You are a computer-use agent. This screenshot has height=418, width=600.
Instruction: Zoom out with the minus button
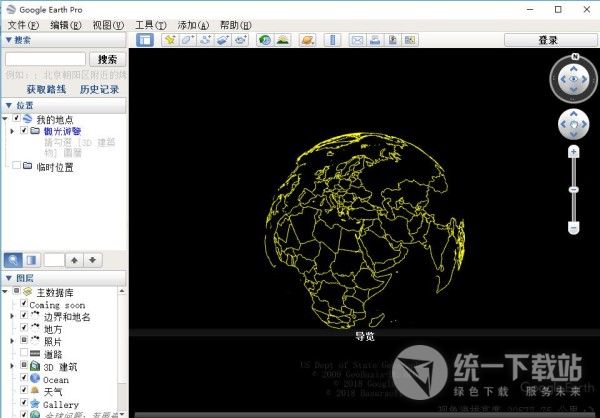point(573,228)
